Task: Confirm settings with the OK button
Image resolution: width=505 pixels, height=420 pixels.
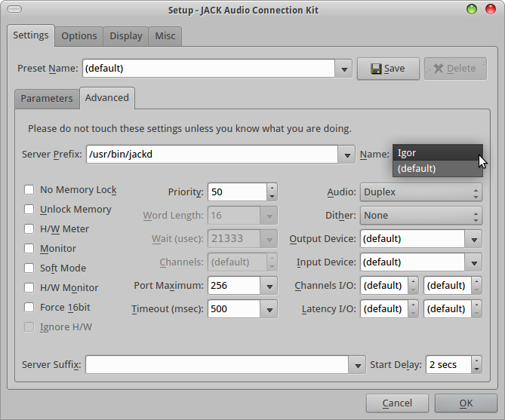Action: pos(466,403)
